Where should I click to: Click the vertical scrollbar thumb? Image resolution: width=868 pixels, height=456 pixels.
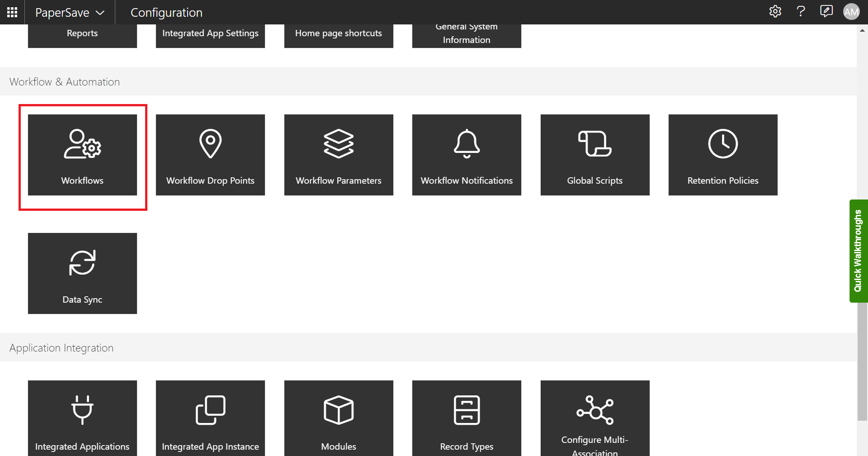pos(862,362)
